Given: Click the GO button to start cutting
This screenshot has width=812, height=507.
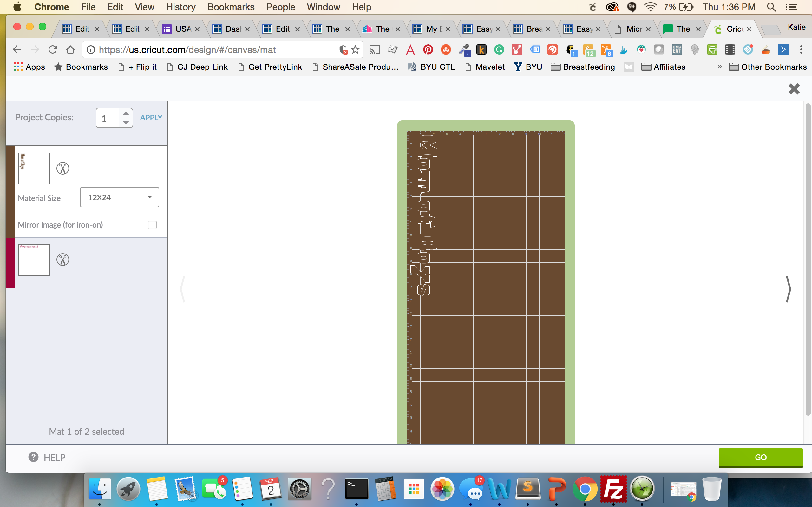Looking at the screenshot, I should (761, 457).
